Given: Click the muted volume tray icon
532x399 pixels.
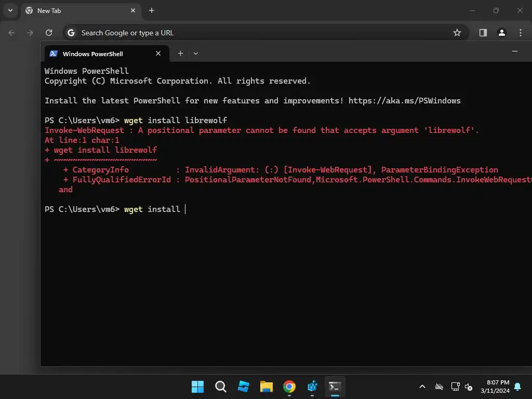Looking at the screenshot, I should coord(469,387).
